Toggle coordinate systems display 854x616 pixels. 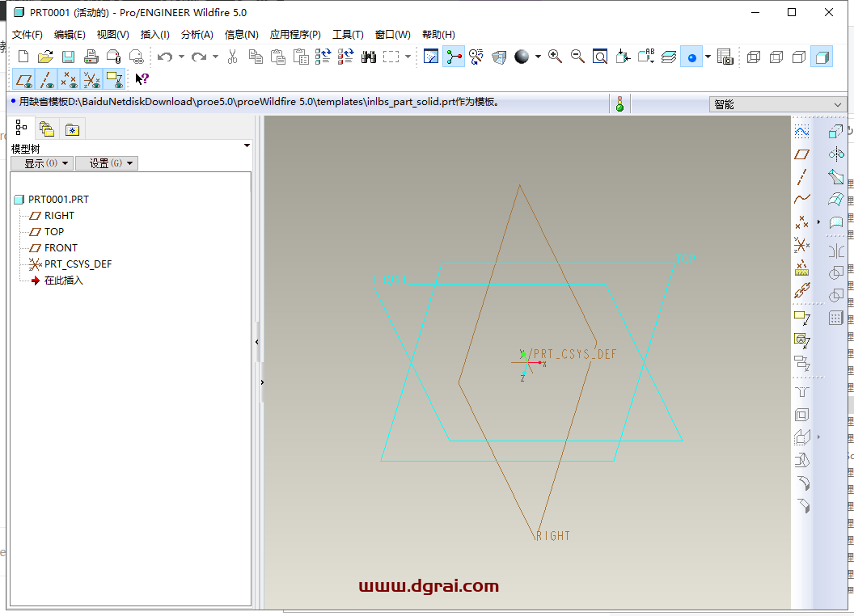pyautogui.click(x=91, y=79)
